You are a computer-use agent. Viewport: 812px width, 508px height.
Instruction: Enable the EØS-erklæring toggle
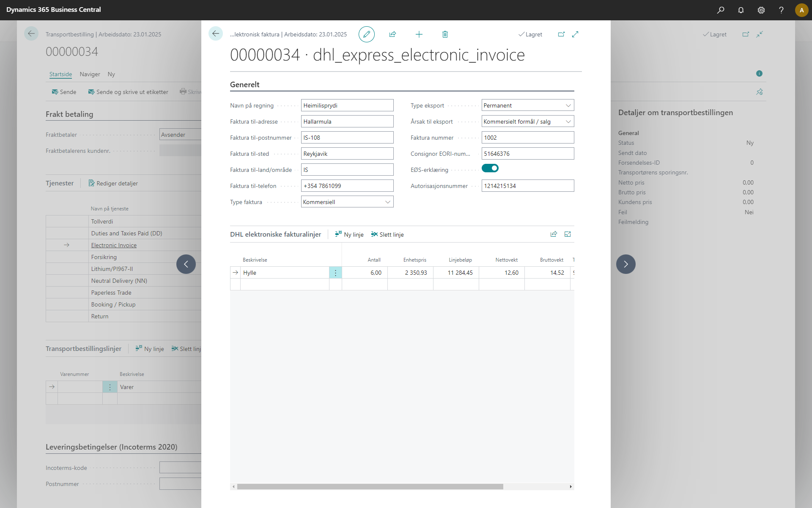coord(490,168)
